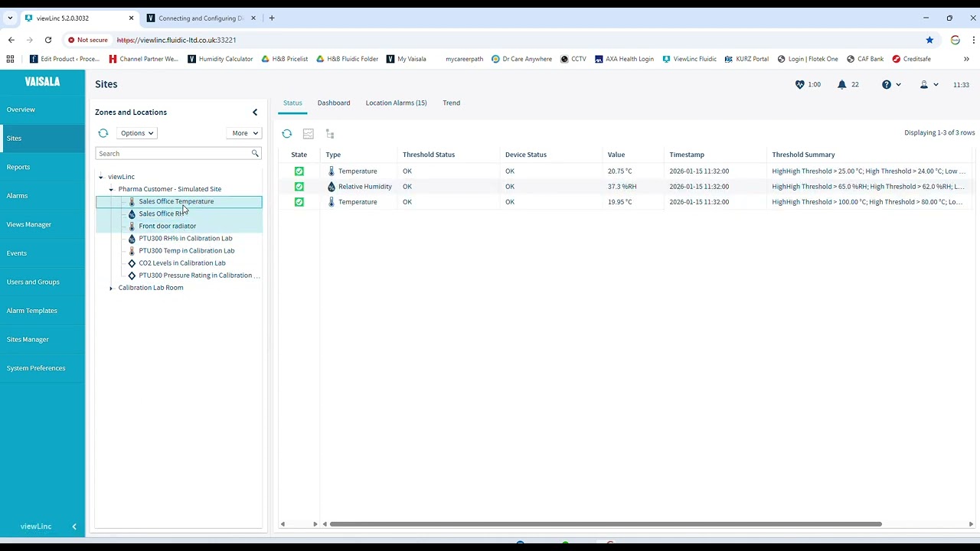Viewport: 980px width, 551px height.
Task: Open Views Manager in sidebar
Action: [43, 224]
